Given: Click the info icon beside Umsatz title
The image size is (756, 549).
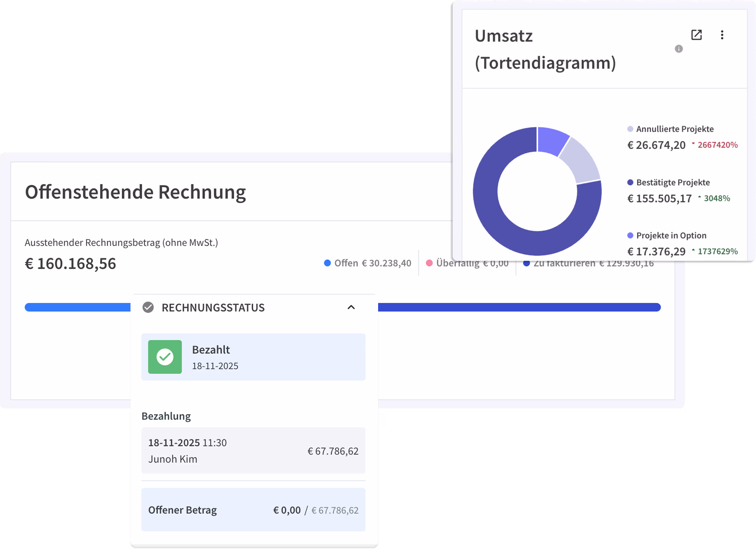Looking at the screenshot, I should 679,49.
